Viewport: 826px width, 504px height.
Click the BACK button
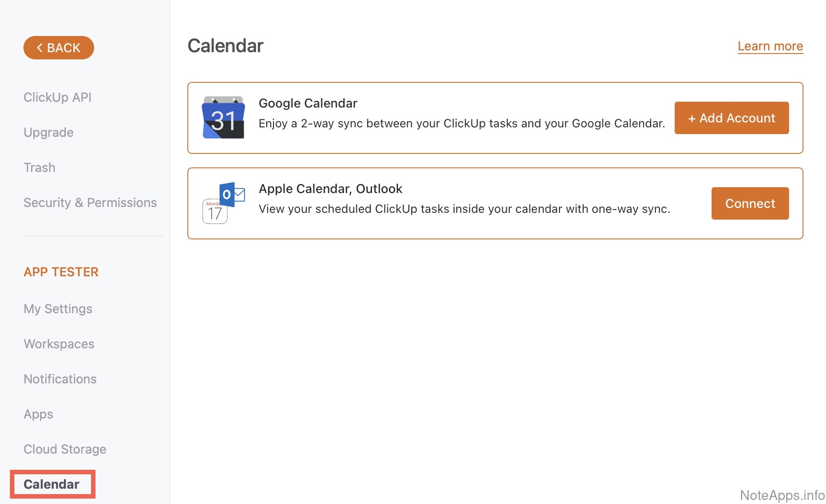click(59, 48)
